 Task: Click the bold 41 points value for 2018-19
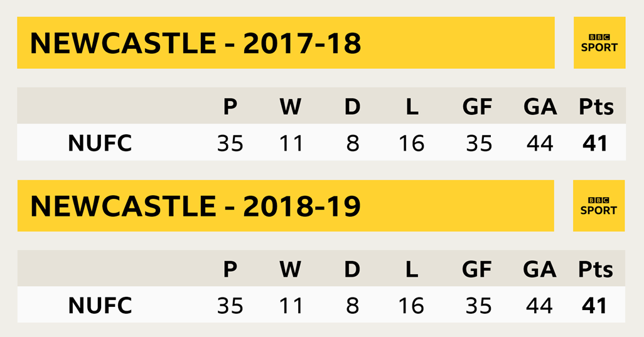point(594,306)
